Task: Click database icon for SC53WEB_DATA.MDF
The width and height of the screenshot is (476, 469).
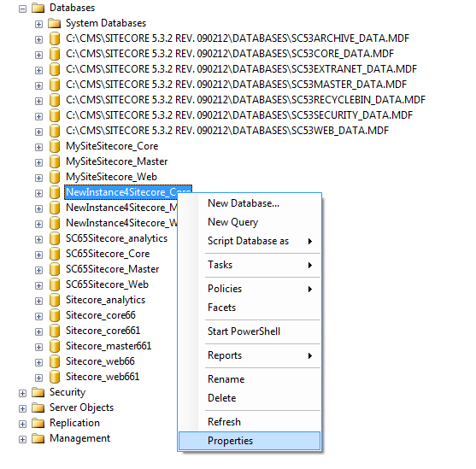Action: [55, 131]
